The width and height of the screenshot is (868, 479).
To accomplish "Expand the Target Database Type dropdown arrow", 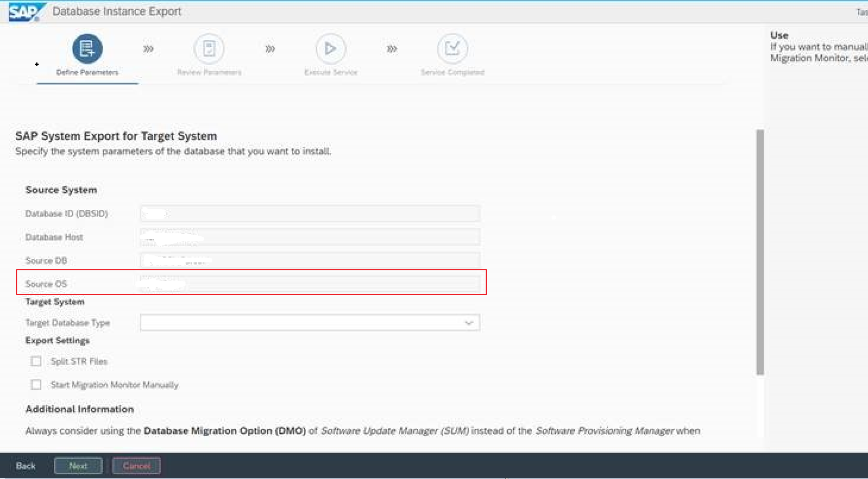I will [468, 323].
